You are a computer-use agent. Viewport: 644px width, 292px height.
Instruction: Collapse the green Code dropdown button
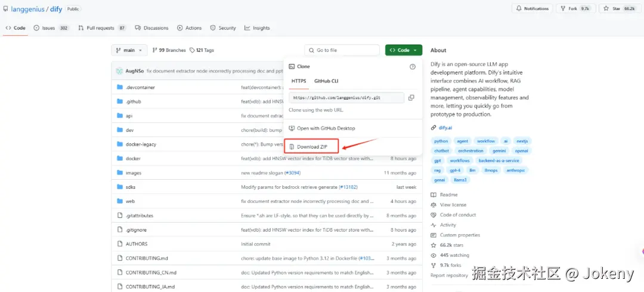tap(403, 50)
